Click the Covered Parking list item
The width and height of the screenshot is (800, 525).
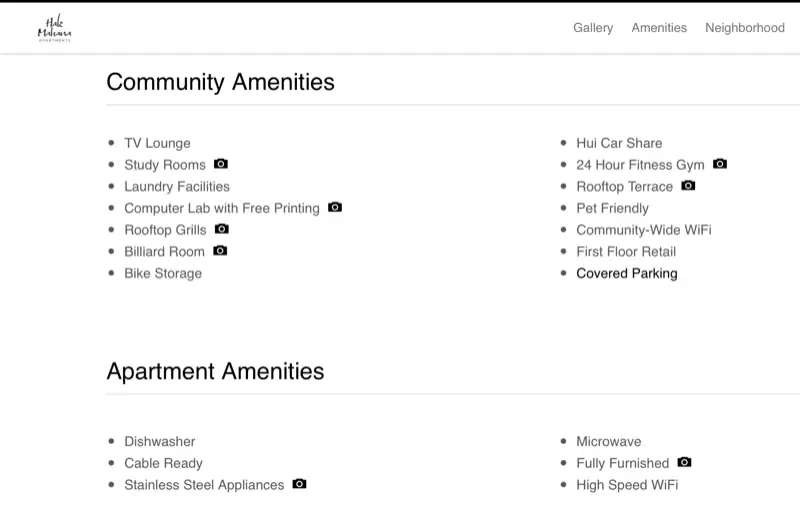pos(627,273)
